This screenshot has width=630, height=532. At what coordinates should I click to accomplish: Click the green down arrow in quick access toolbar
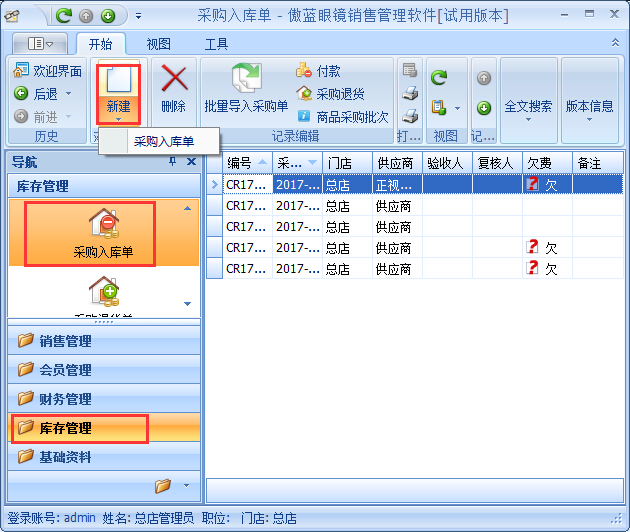[108, 16]
